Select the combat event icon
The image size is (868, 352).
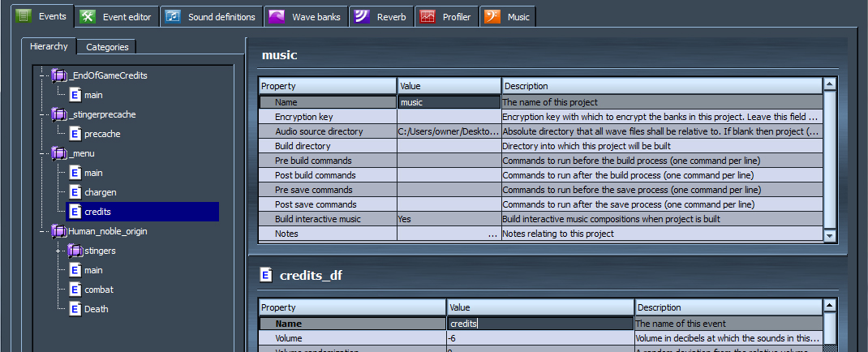[75, 290]
